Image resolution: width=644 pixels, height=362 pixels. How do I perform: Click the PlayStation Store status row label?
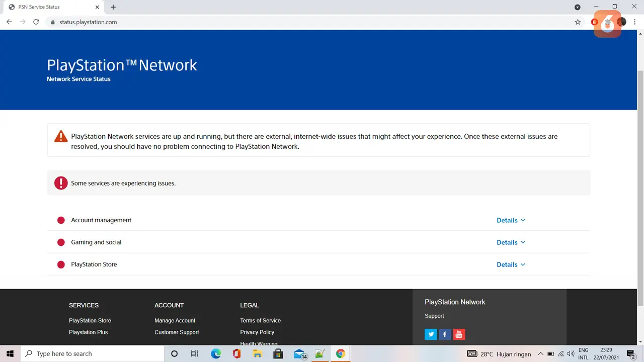coord(94,264)
